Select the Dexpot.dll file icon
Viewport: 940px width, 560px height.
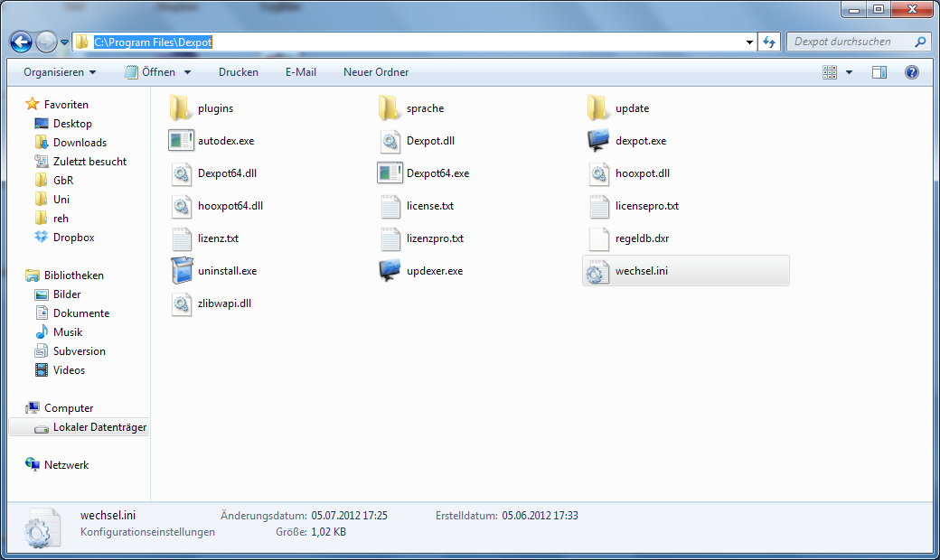[390, 141]
